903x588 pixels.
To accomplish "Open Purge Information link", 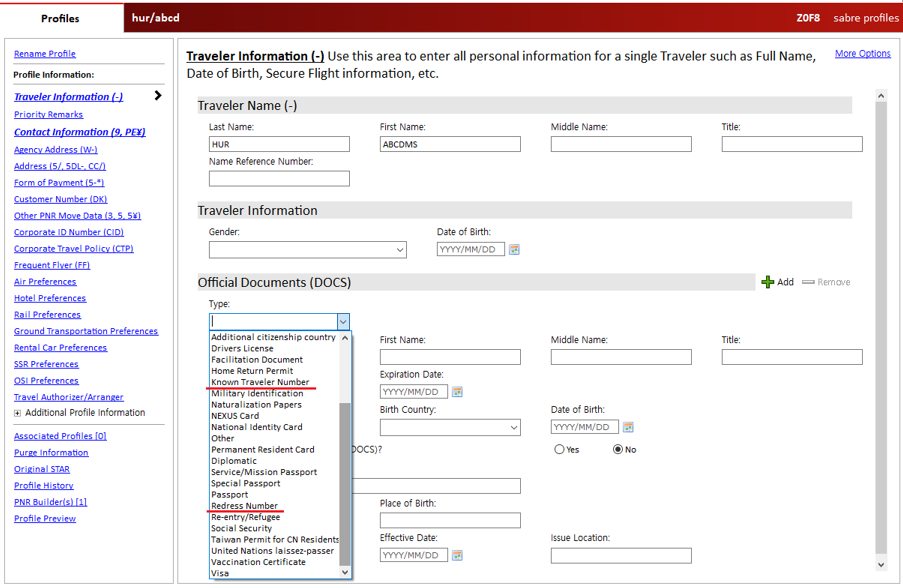I will point(51,453).
